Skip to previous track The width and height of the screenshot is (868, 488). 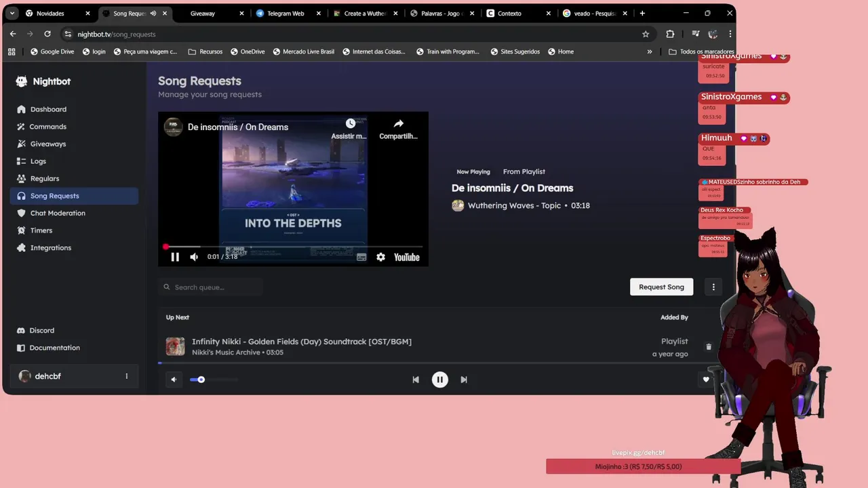[x=416, y=380]
